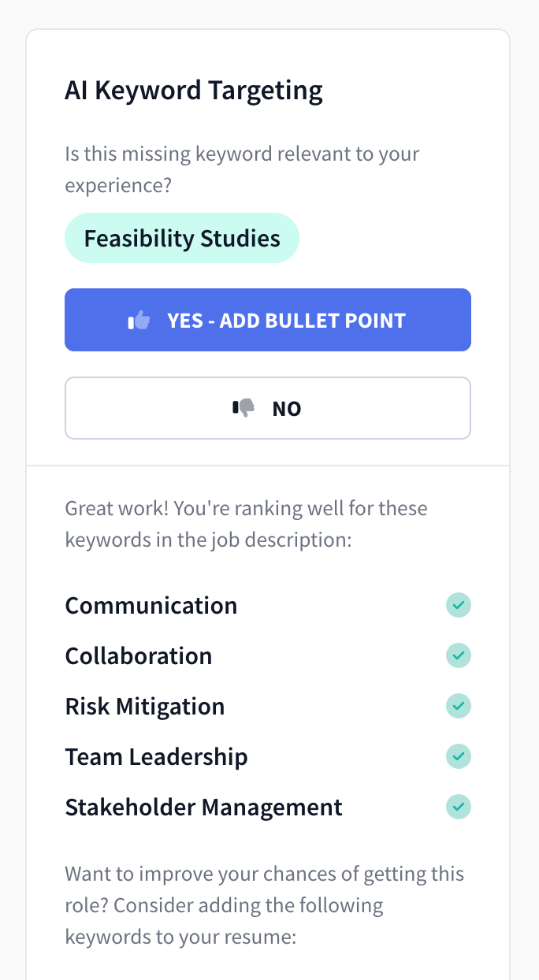Click the Stakeholder Management checkmark icon
539x980 pixels.
click(x=459, y=807)
